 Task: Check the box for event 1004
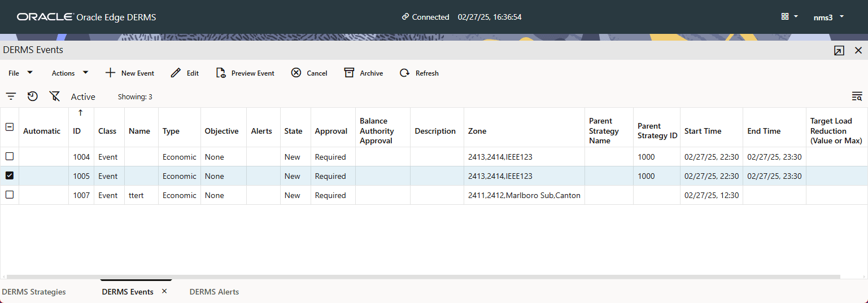[10, 156]
